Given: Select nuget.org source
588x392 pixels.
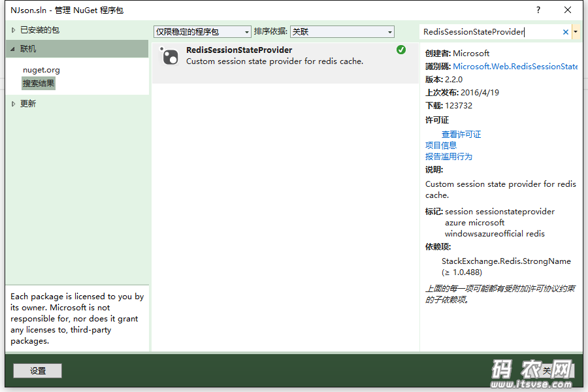Looking at the screenshot, I should 41,70.
